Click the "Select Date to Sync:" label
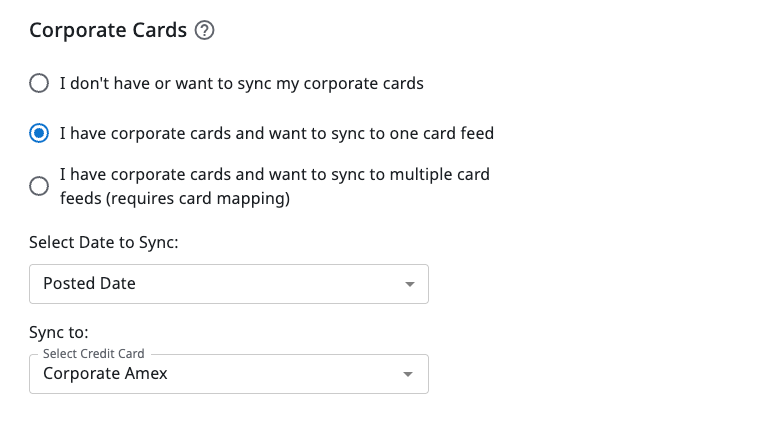Image resolution: width=779 pixels, height=423 pixels. tap(104, 243)
